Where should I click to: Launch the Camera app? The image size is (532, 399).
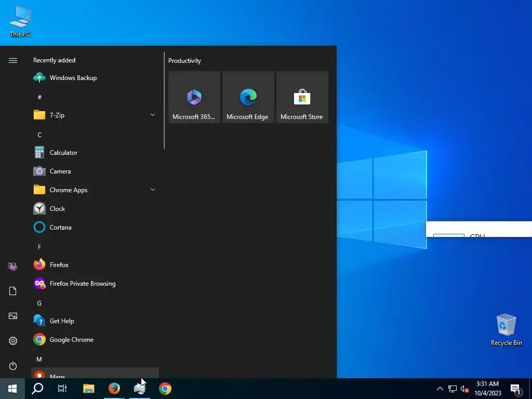point(95,171)
